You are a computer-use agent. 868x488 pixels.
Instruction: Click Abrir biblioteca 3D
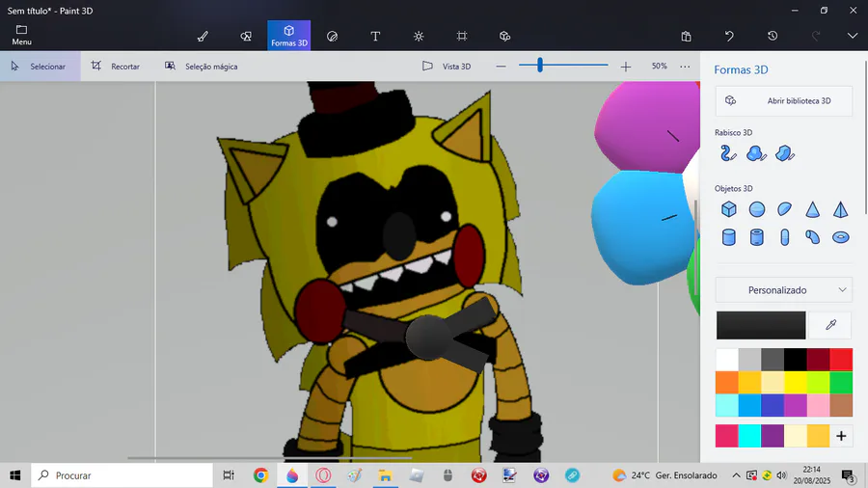click(784, 100)
